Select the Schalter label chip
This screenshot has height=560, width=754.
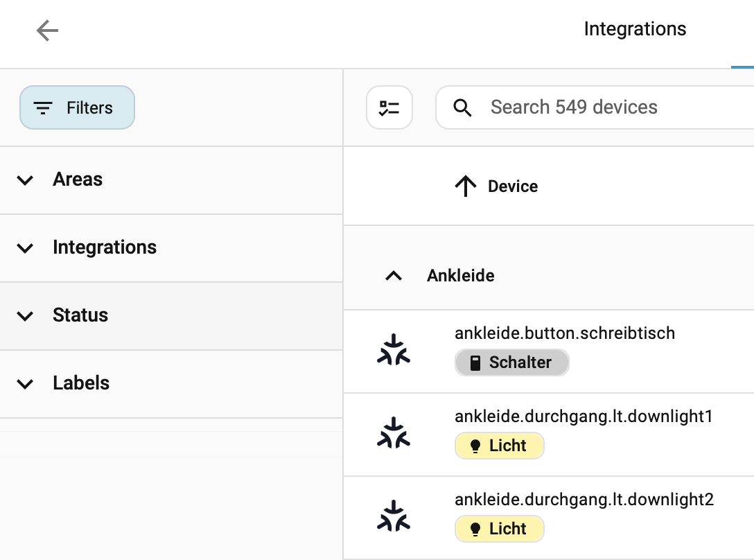coord(511,362)
